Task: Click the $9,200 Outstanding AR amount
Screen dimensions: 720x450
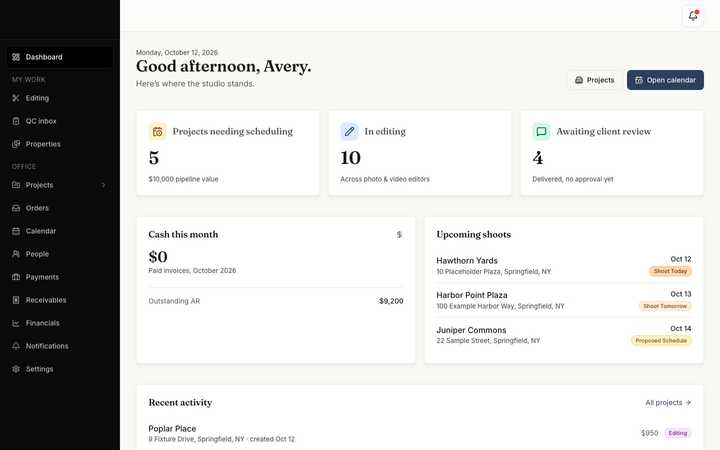Action: click(x=391, y=301)
